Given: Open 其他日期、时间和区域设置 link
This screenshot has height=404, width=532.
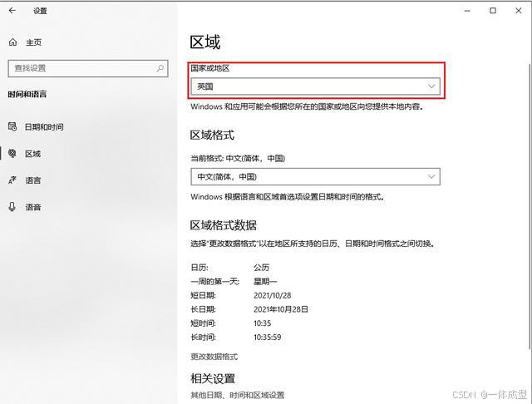Looking at the screenshot, I should pos(238,395).
